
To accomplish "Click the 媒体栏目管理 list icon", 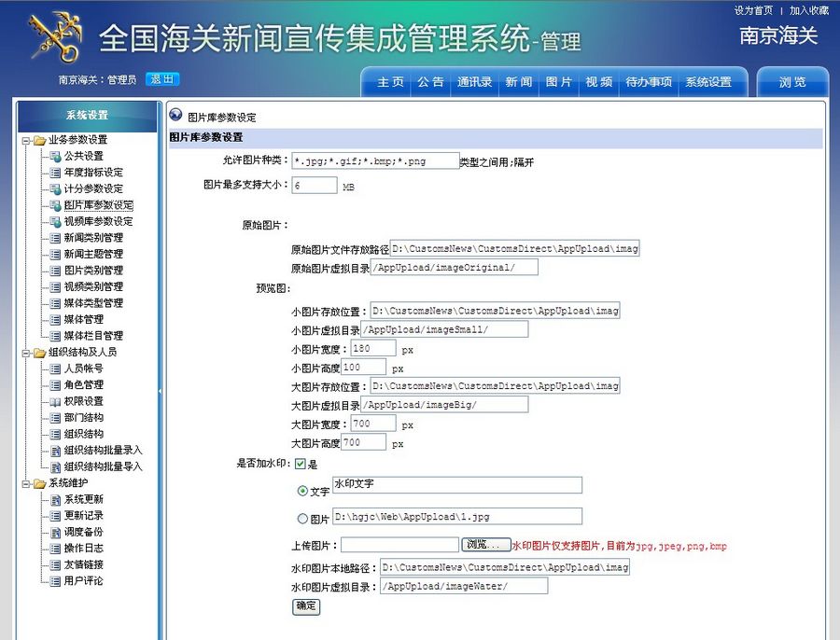I will click(55, 336).
